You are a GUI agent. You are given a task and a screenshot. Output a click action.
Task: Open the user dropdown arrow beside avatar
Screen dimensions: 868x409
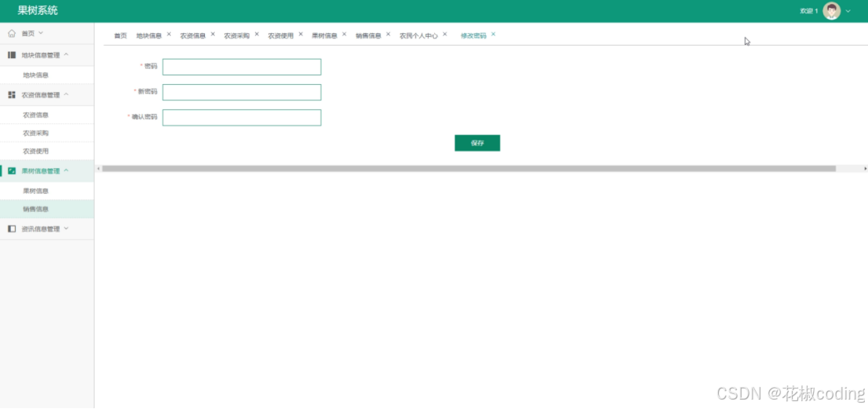tap(848, 11)
